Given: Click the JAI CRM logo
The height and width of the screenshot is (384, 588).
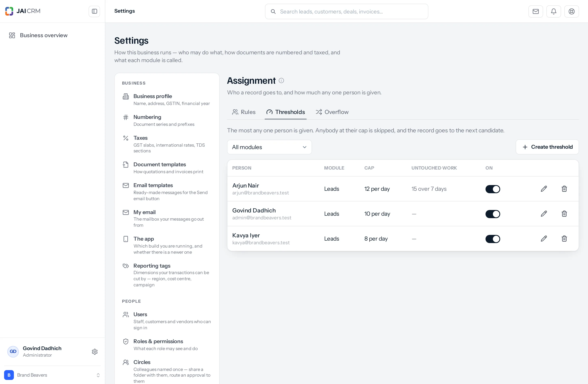Looking at the screenshot, I should (x=23, y=11).
